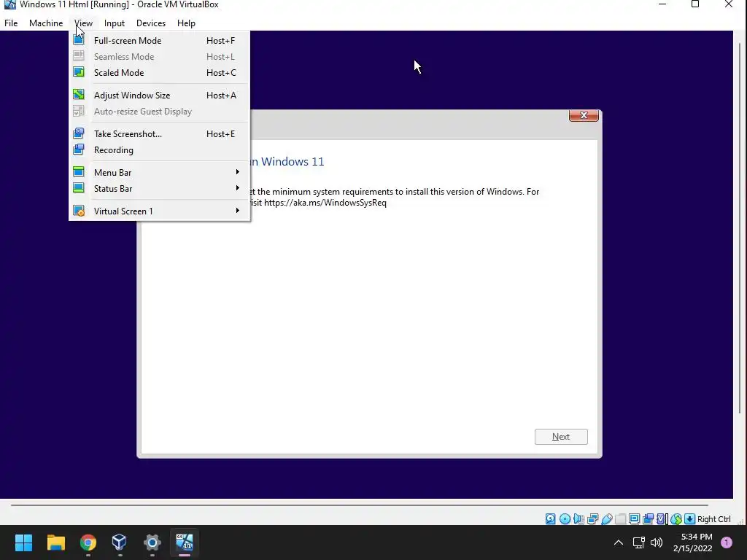Click the Adjust Window Size menu icon
The height and width of the screenshot is (560, 747).
(79, 94)
